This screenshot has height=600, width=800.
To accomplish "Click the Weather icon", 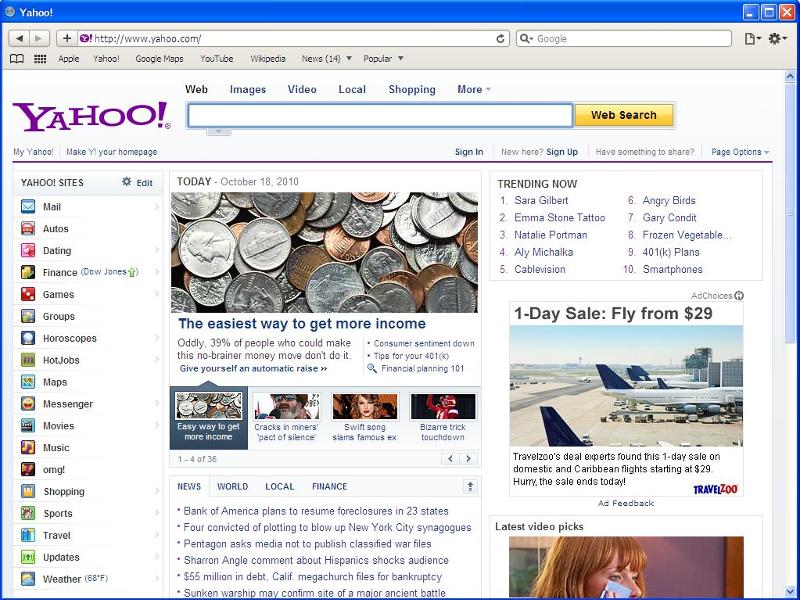I will [28, 579].
